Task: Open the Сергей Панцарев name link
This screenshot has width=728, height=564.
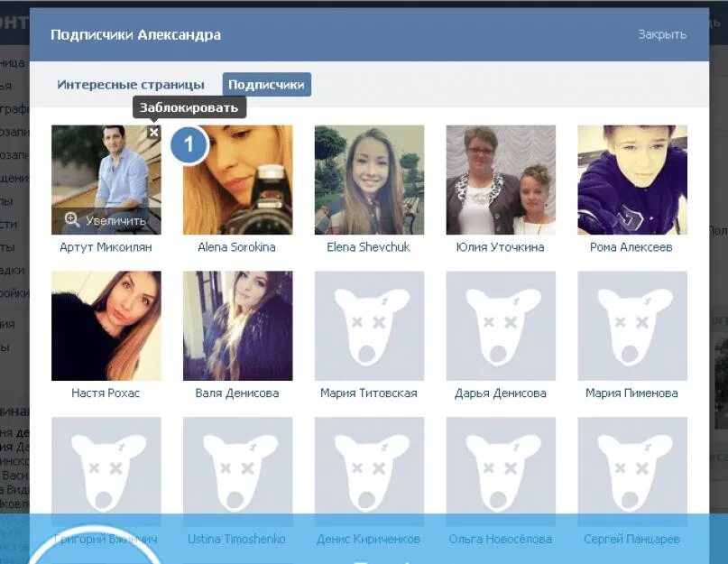Action: pos(631,539)
